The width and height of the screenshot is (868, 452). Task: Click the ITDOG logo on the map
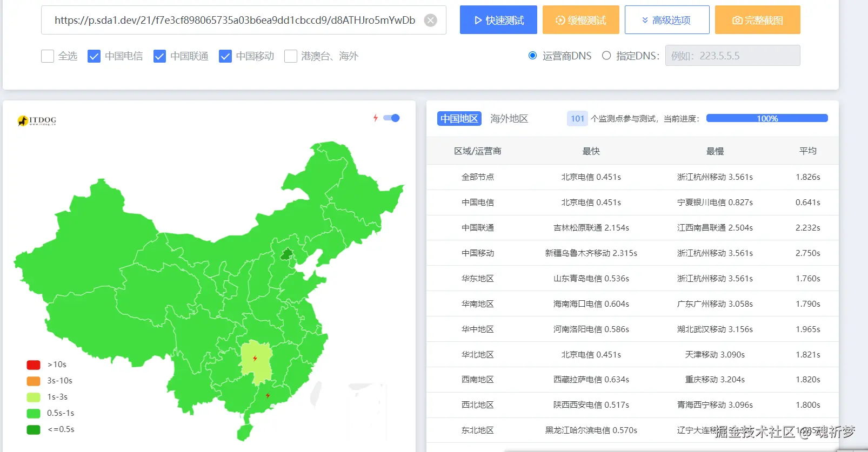[37, 120]
